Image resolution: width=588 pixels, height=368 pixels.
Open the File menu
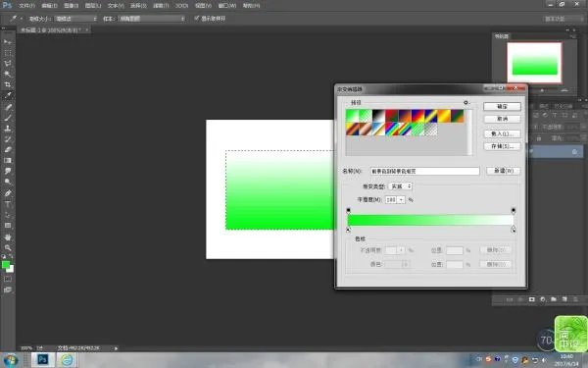click(26, 6)
